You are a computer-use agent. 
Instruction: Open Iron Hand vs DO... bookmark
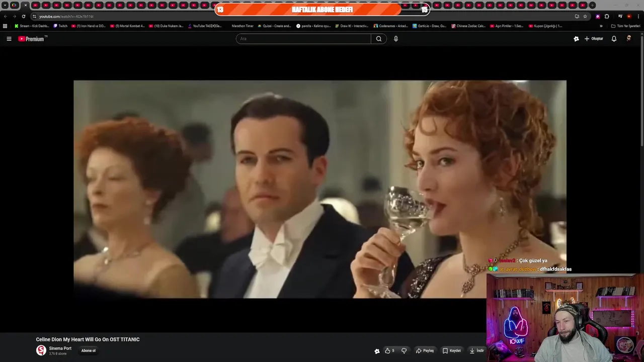coord(89,26)
